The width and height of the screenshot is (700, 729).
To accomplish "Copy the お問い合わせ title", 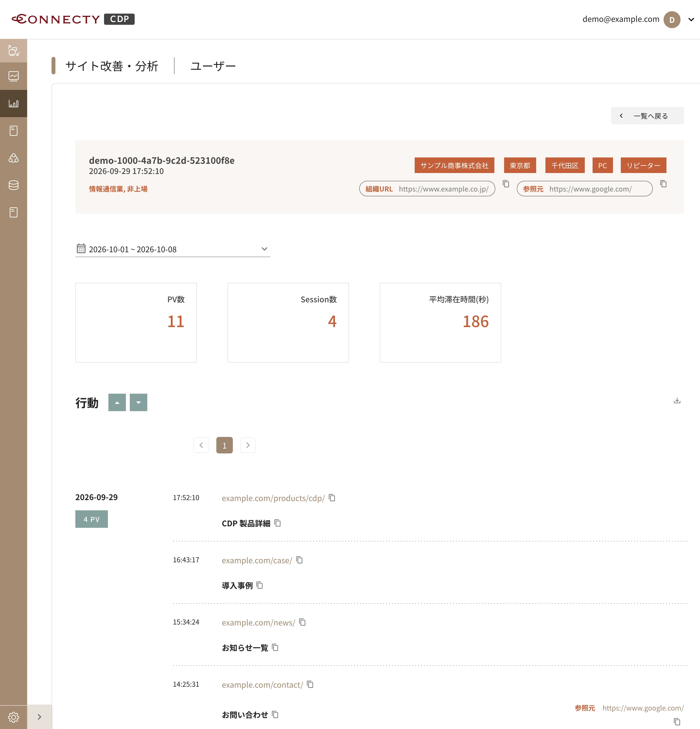I will (x=275, y=714).
